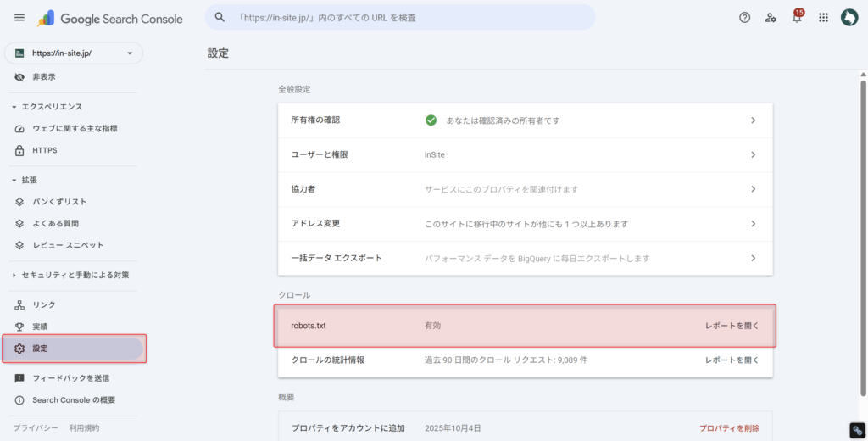The height and width of the screenshot is (441, 868).
Task: Expand chevron on 所有権の確認 row
Action: pyautogui.click(x=754, y=120)
